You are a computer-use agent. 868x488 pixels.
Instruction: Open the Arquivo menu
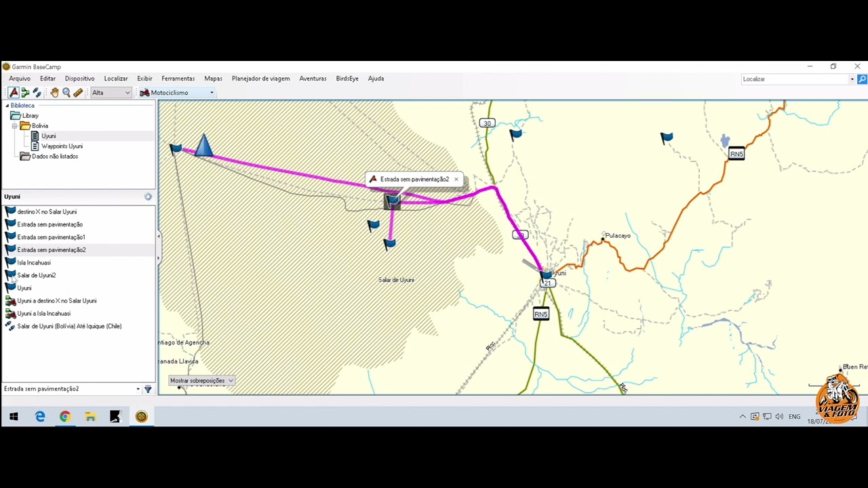[20, 79]
